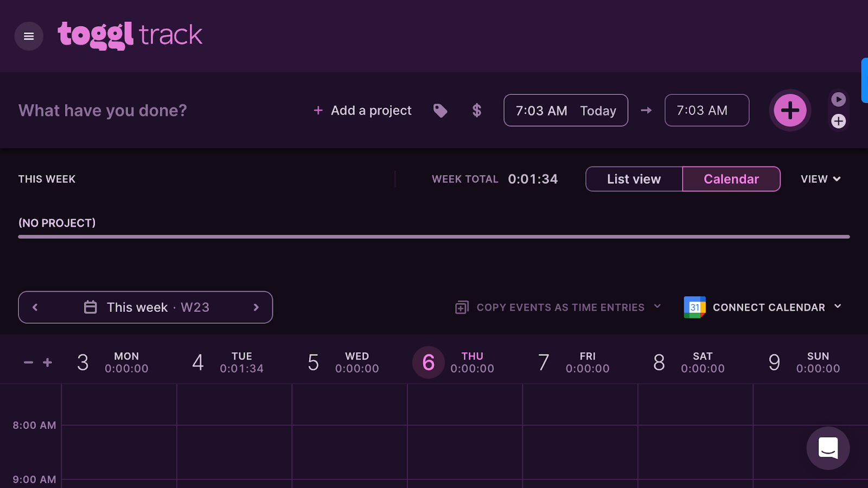The height and width of the screenshot is (488, 868).
Task: Click the tag icon to add tags
Action: coord(440,111)
